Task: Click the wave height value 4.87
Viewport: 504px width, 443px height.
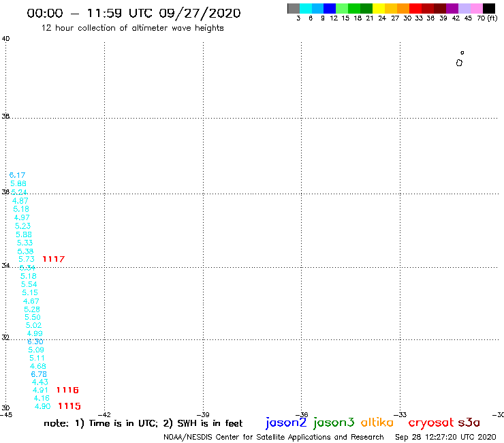Action: [x=20, y=201]
